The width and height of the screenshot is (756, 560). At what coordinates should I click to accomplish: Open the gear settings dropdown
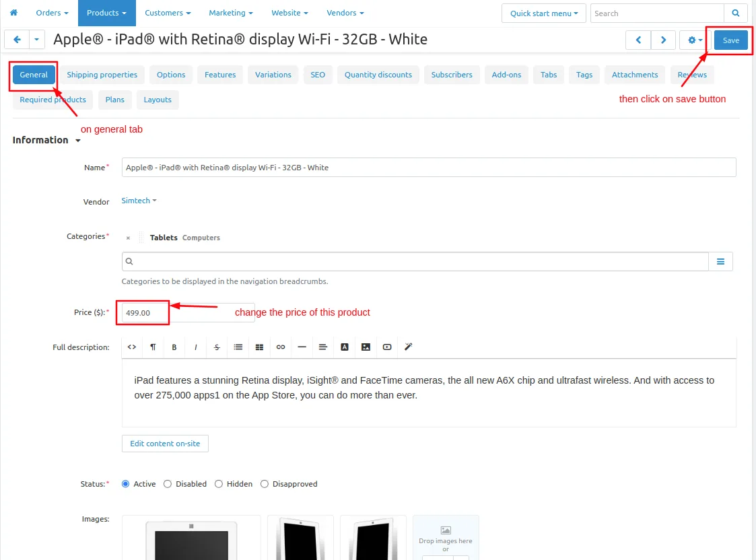coord(694,40)
